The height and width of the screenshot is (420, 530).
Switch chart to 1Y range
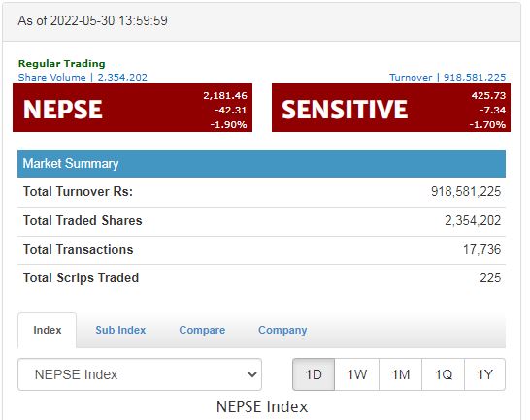[485, 374]
